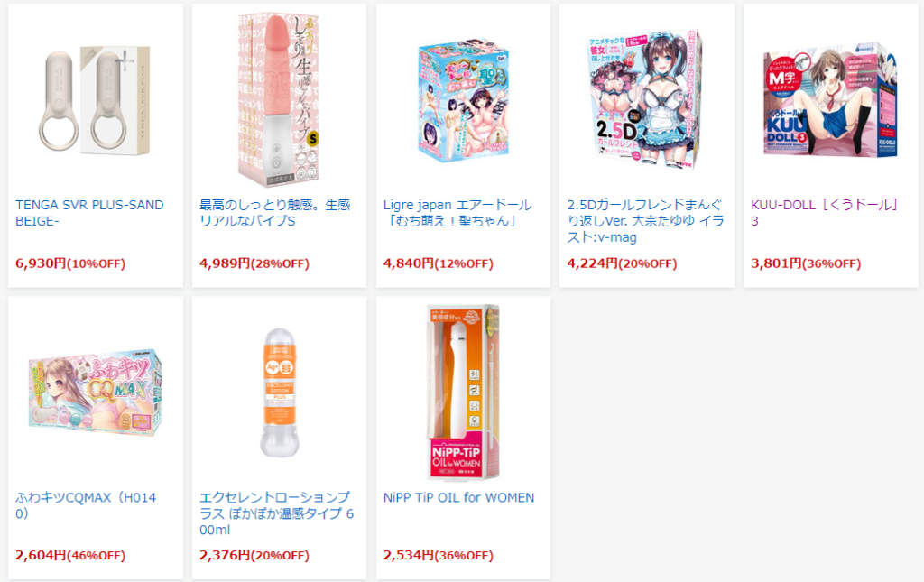Screen dimensions: 924x582
Task: Select the 4,224円 (20%OFF) price
Action: [x=622, y=263]
